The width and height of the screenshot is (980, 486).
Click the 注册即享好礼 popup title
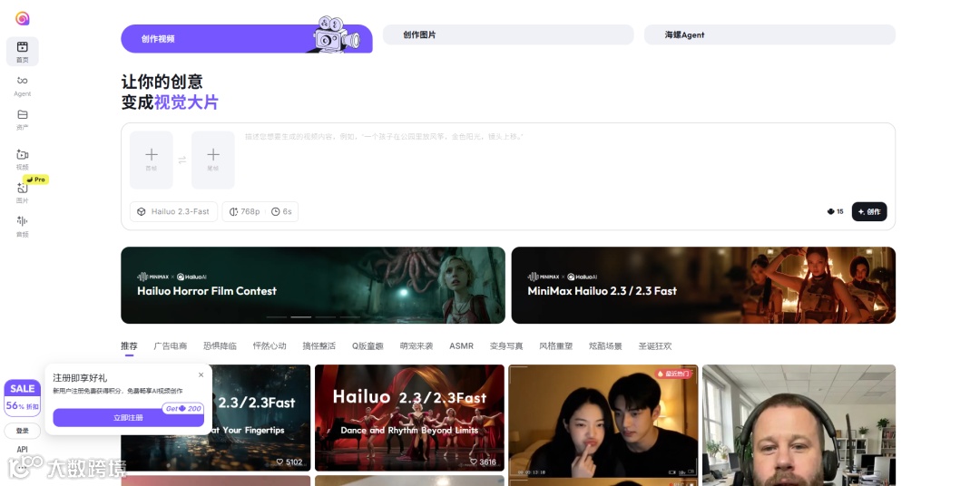point(80,378)
